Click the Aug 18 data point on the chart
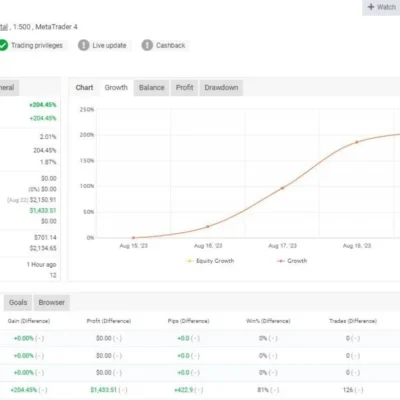 tap(357, 142)
